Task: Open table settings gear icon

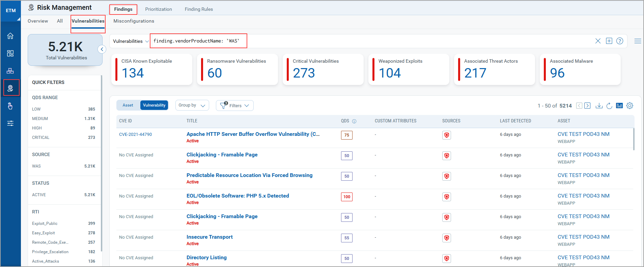Action: coord(630,106)
